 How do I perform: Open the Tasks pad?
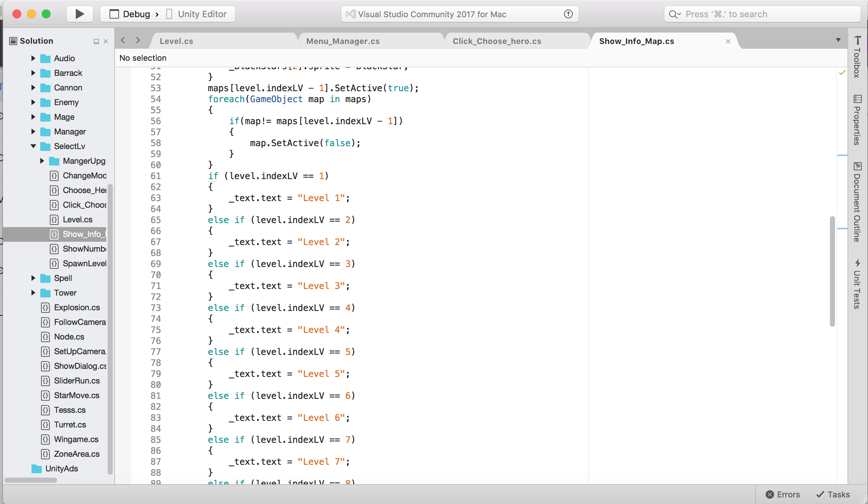[833, 494]
